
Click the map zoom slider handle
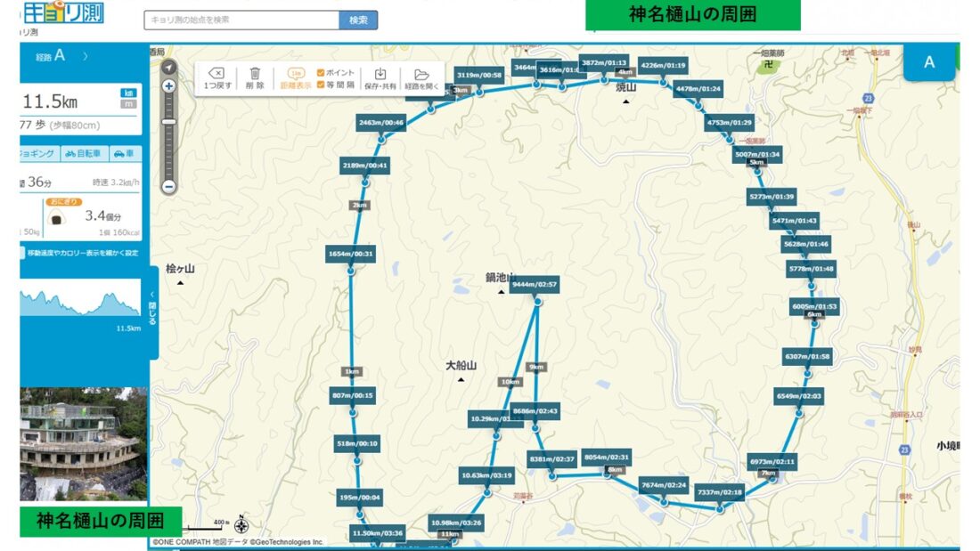pyautogui.click(x=168, y=122)
